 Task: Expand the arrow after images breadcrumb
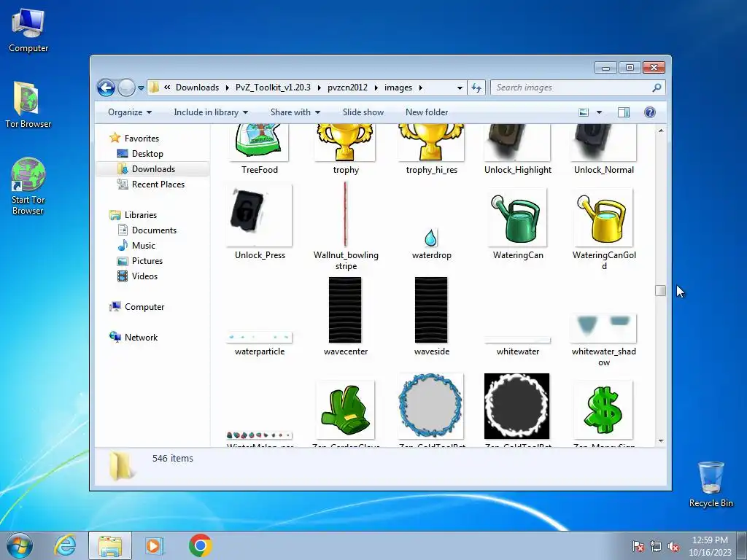421,87
